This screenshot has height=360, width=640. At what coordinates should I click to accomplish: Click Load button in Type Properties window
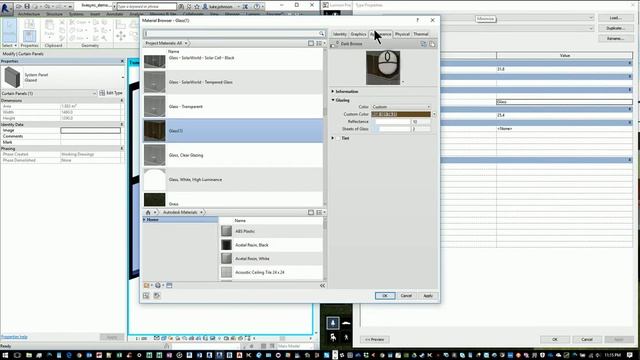click(x=616, y=18)
